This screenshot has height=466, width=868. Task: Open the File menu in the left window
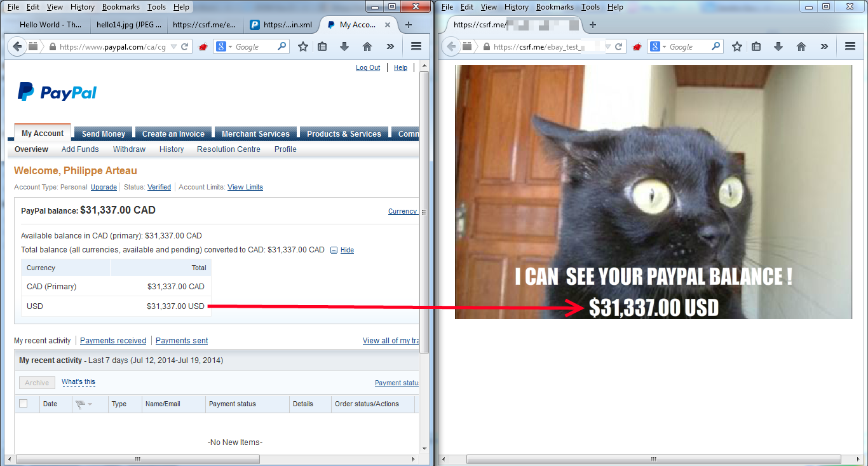pos(13,7)
